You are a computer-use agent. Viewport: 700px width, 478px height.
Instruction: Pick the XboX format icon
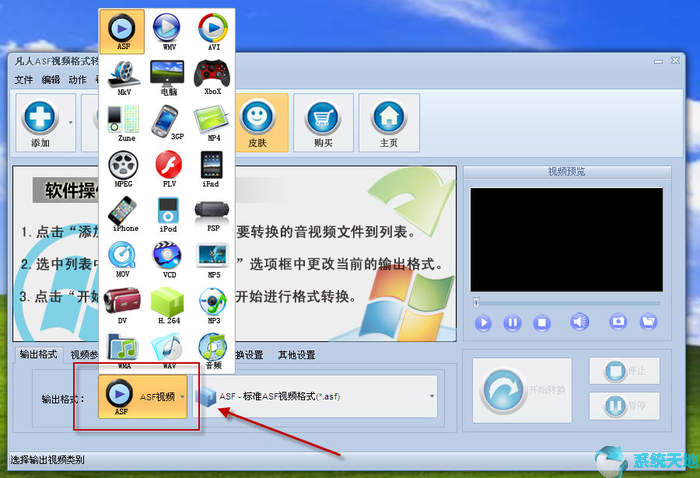coord(211,76)
